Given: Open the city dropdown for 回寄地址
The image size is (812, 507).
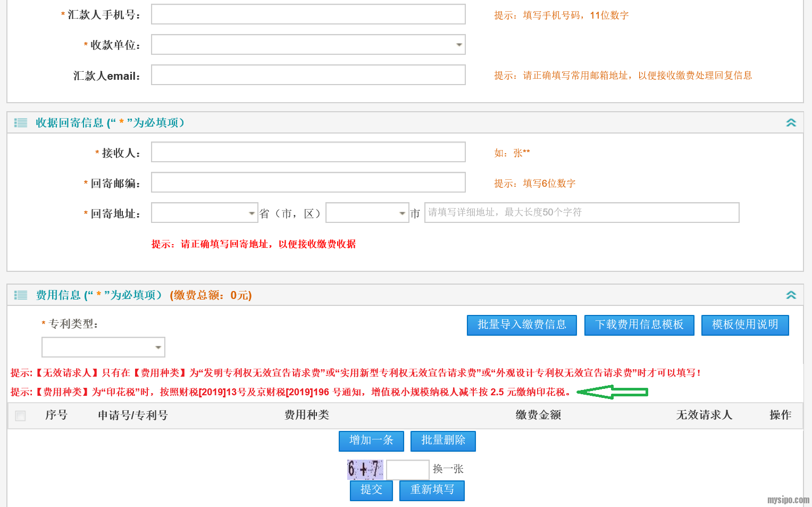Looking at the screenshot, I should point(367,213).
